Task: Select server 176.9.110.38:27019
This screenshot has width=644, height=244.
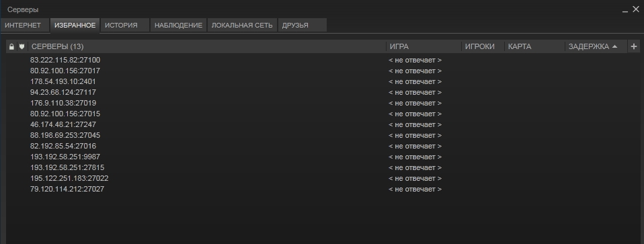Action: coord(63,103)
